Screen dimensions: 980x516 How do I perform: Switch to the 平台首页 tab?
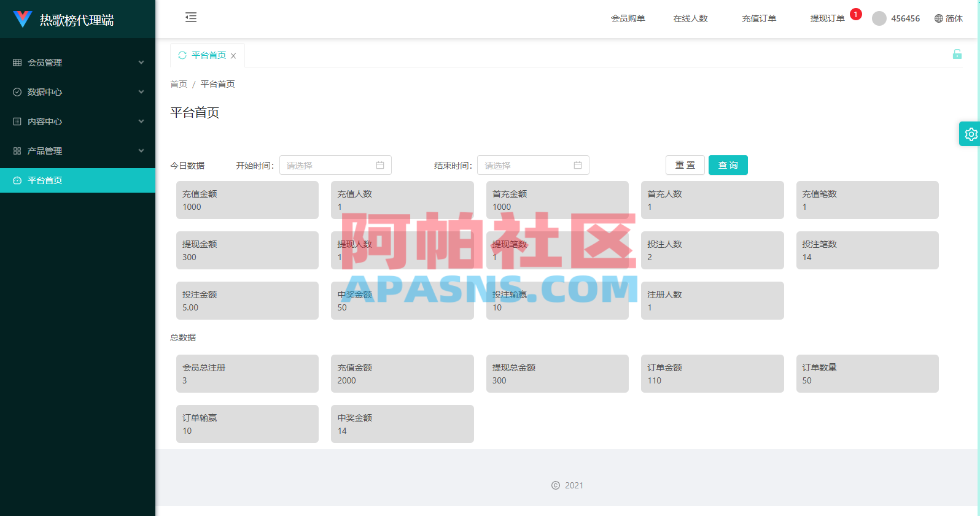[x=209, y=55]
